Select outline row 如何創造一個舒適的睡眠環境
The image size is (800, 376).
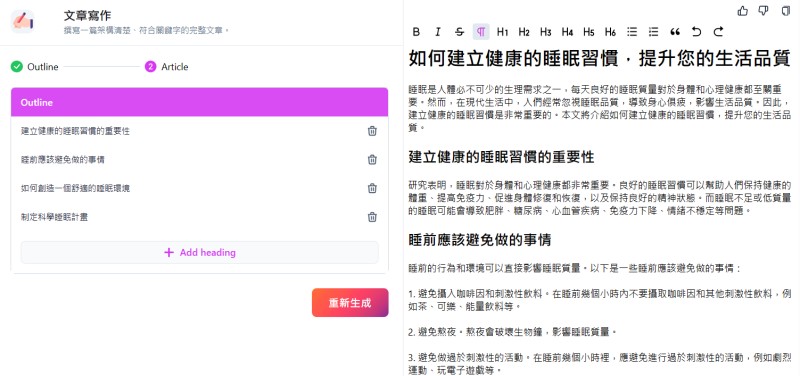(x=199, y=188)
